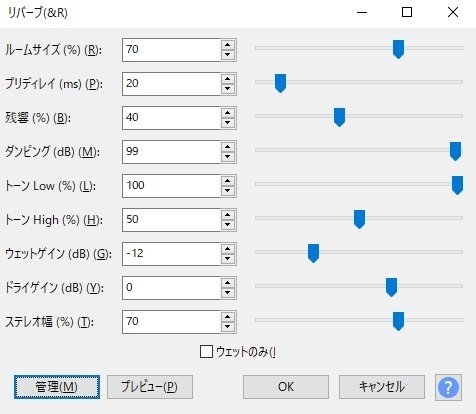Viewport: 476px width, 414px height.
Task: Increase 残響 value with up arrow
Action: 228,113
